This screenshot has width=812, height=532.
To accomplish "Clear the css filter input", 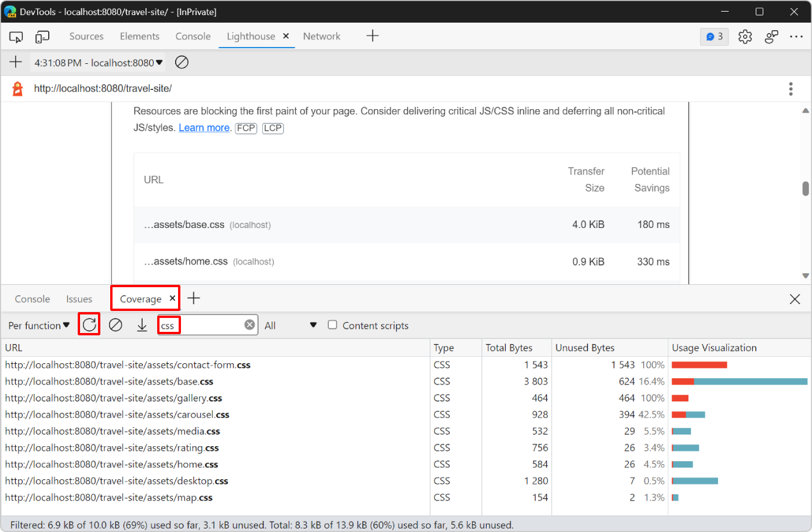I will (x=249, y=324).
